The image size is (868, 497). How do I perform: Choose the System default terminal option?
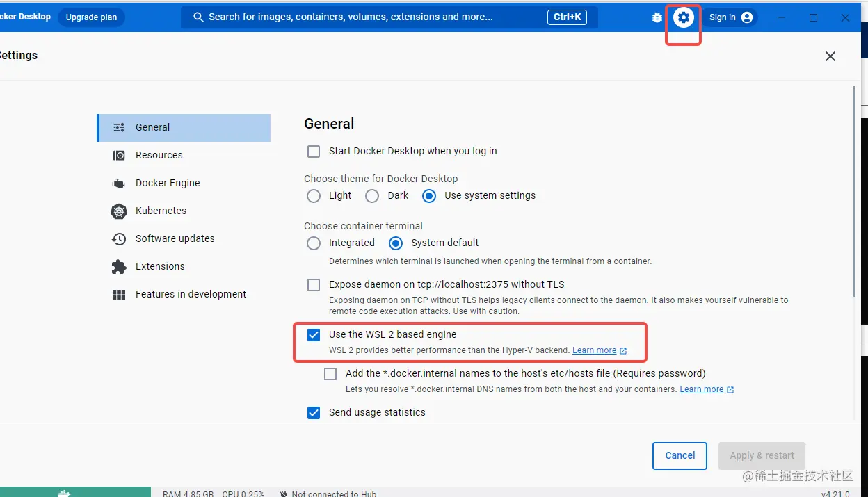(x=396, y=243)
